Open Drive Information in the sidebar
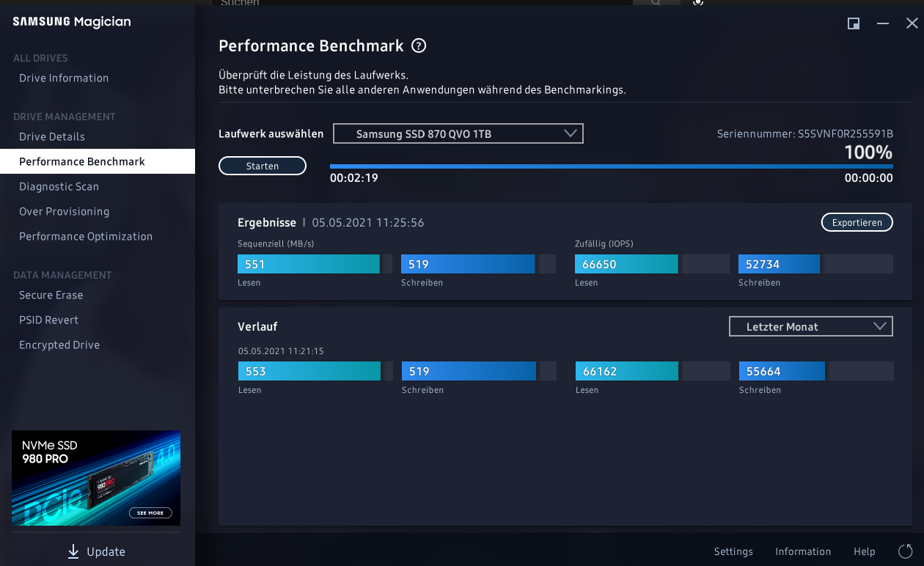The width and height of the screenshot is (924, 566). click(64, 78)
